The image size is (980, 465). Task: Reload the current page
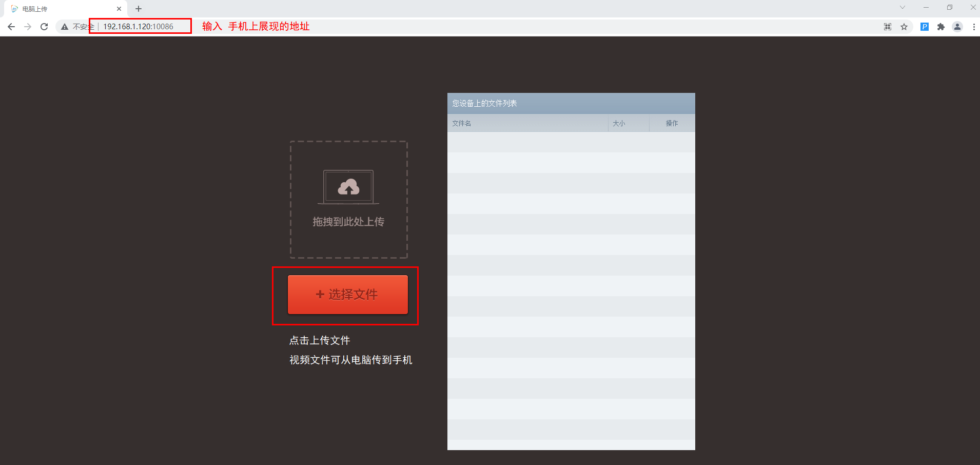pos(44,27)
